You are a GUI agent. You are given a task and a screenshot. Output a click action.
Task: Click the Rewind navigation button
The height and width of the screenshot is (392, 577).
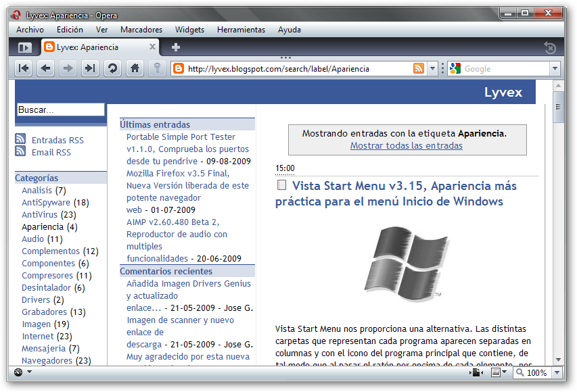[x=24, y=68]
